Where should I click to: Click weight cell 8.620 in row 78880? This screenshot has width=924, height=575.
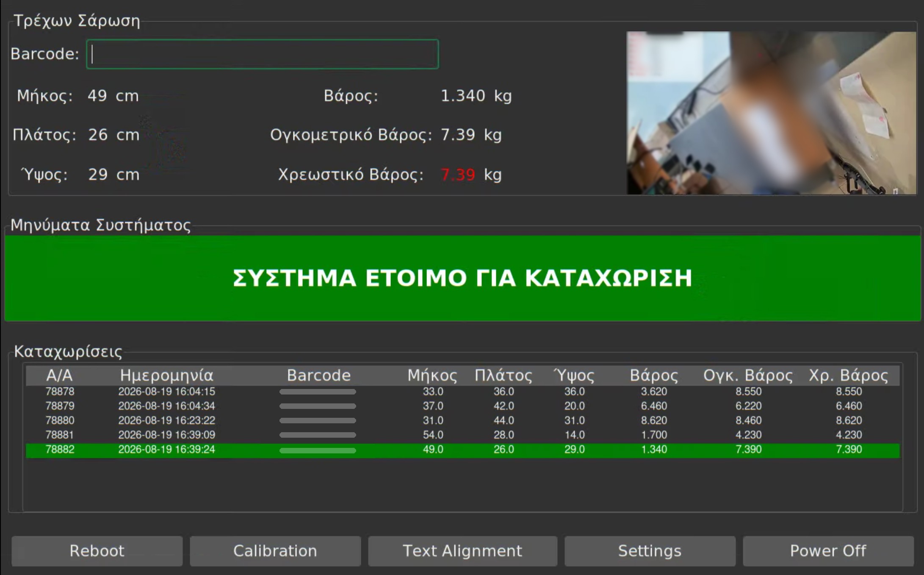coord(654,420)
